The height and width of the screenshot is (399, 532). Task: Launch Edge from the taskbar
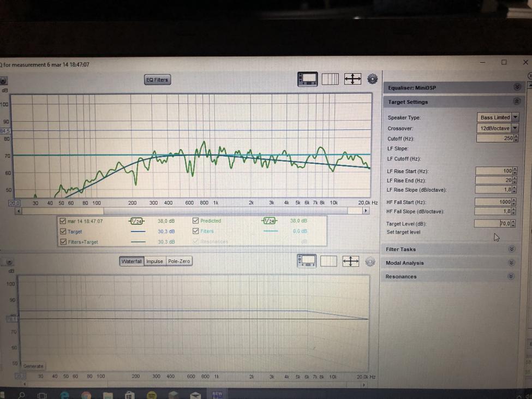tap(64, 395)
